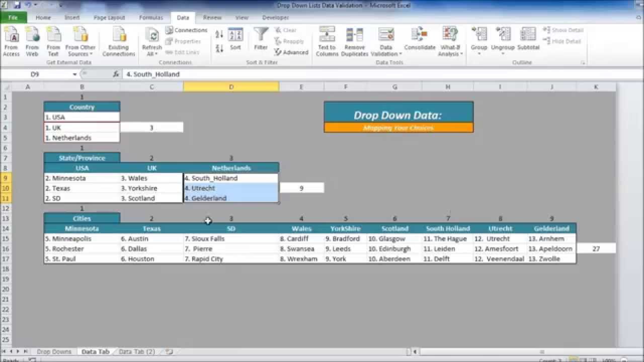Click the Ungroup icon
Viewport: 644px width, 362px height.
[503, 38]
